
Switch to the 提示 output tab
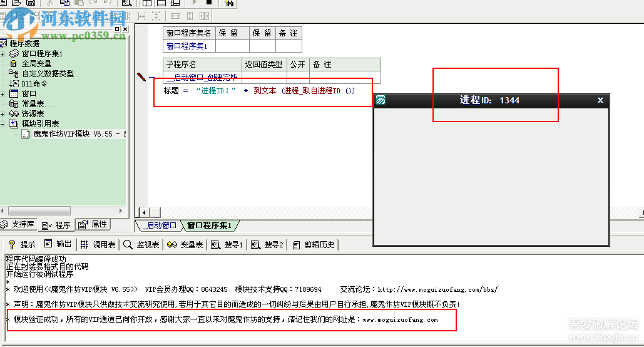pos(22,245)
